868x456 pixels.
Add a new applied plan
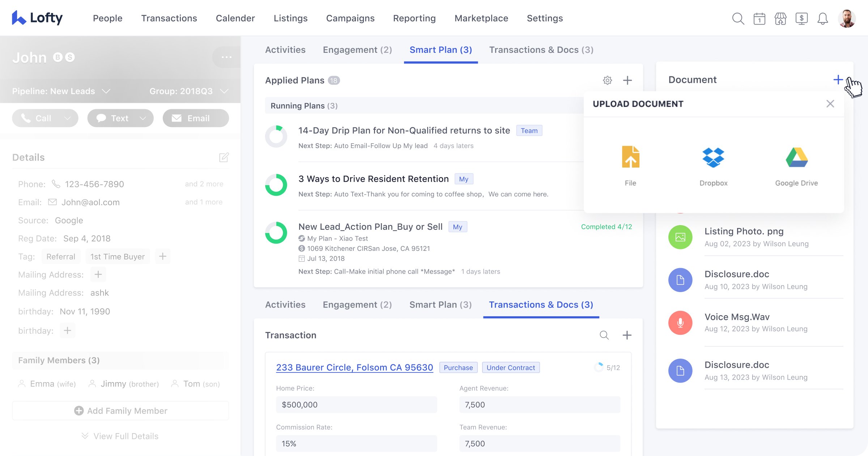point(627,80)
